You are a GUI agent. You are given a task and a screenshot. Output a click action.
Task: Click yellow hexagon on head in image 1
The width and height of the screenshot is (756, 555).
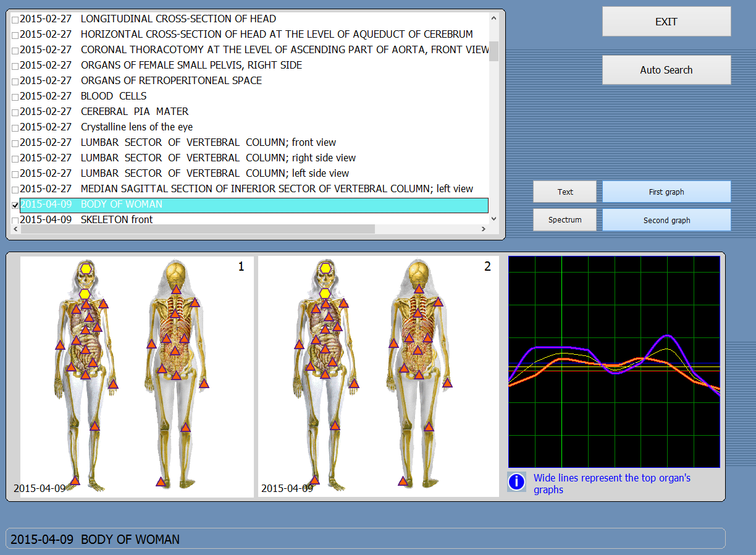(86, 268)
